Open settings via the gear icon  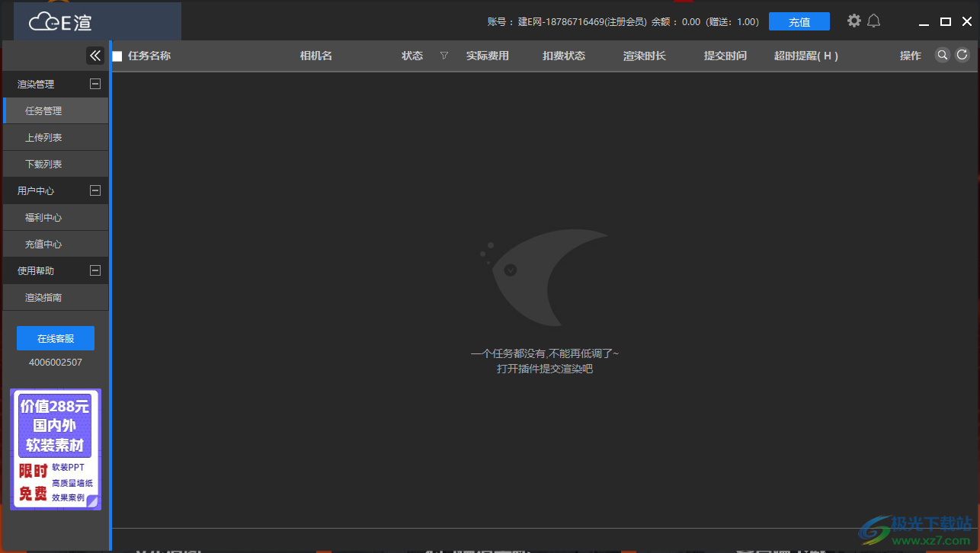click(x=854, y=21)
